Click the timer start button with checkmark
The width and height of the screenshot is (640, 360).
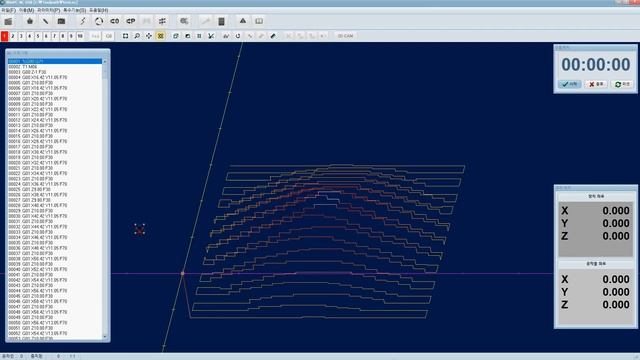pyautogui.click(x=570, y=84)
